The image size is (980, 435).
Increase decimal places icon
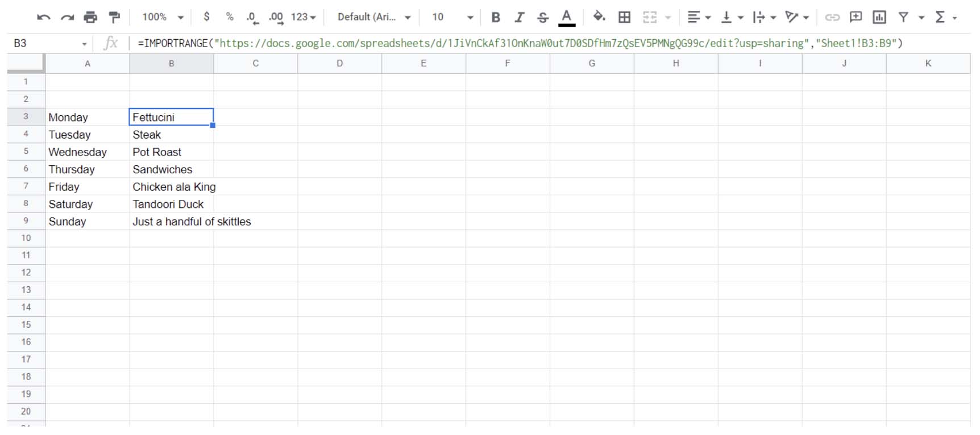pyautogui.click(x=276, y=18)
